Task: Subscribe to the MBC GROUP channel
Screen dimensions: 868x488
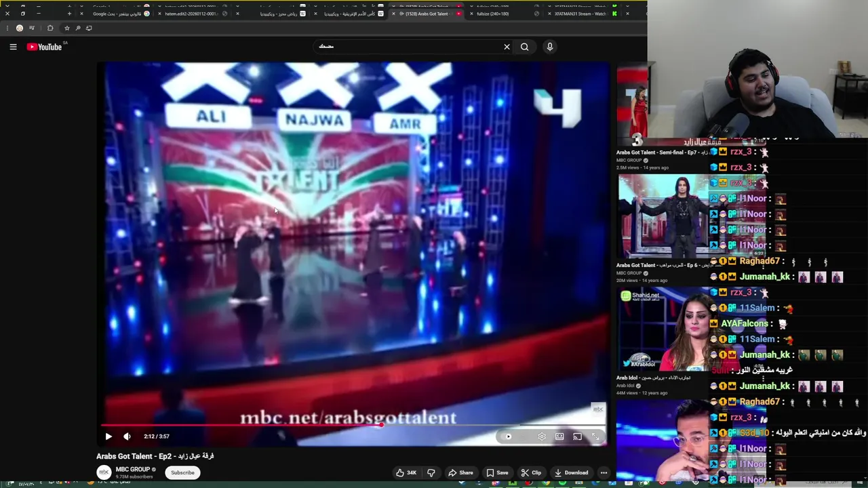Action: [x=182, y=472]
